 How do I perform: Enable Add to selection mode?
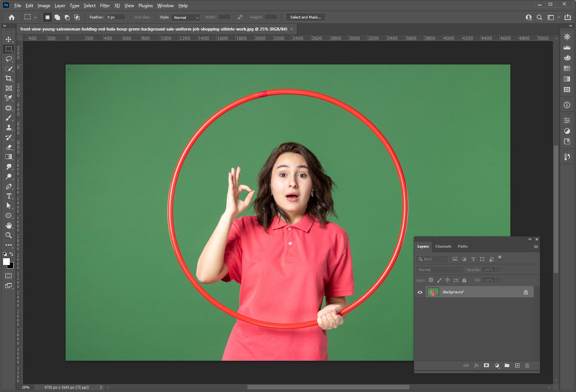pyautogui.click(x=57, y=17)
